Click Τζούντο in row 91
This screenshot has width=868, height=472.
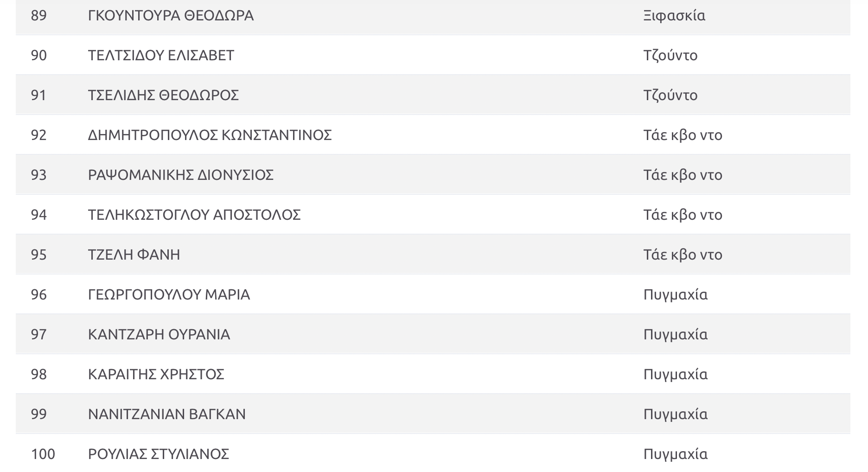coord(670,95)
